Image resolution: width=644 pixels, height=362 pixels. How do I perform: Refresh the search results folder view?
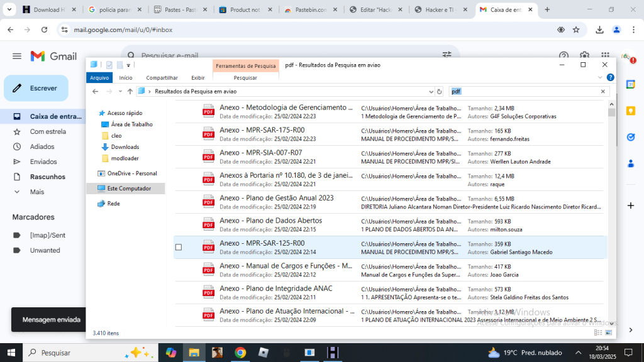coord(440,91)
